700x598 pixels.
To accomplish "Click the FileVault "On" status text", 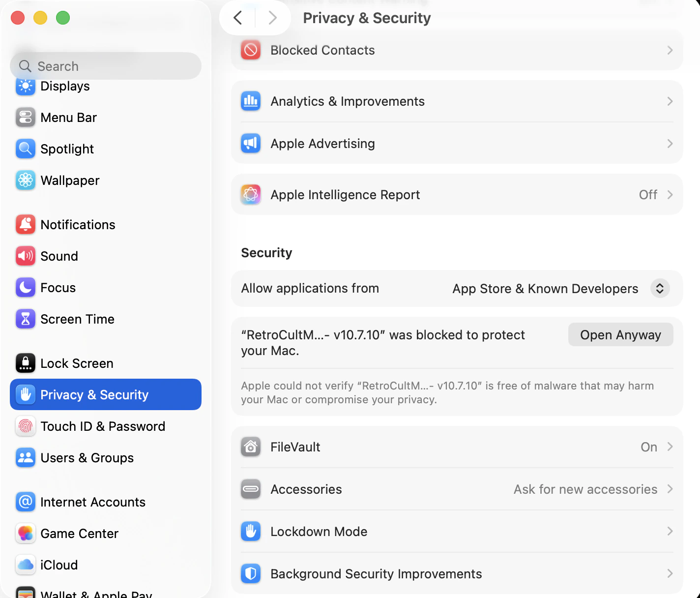I will [649, 447].
